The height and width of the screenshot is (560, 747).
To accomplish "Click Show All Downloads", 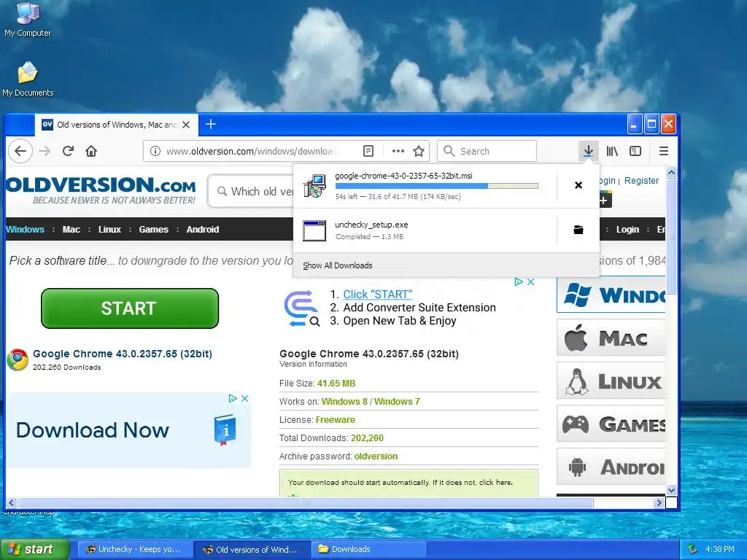I will 337,265.
